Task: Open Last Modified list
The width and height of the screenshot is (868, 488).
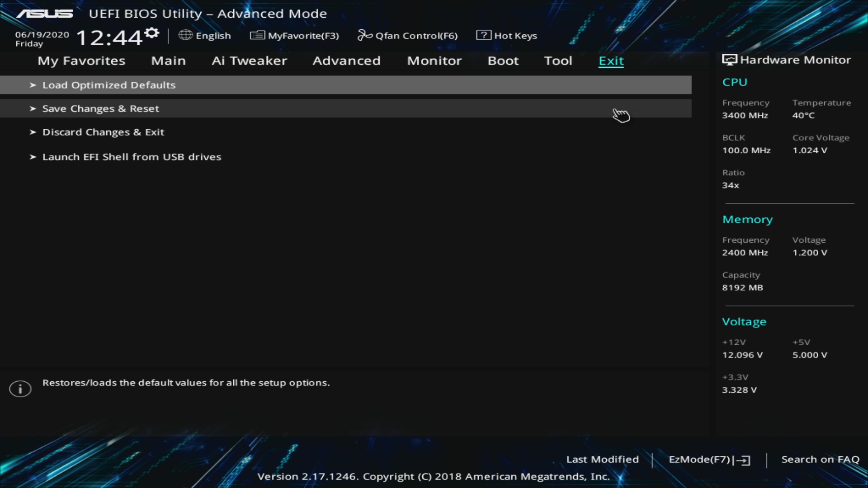Action: pyautogui.click(x=602, y=460)
